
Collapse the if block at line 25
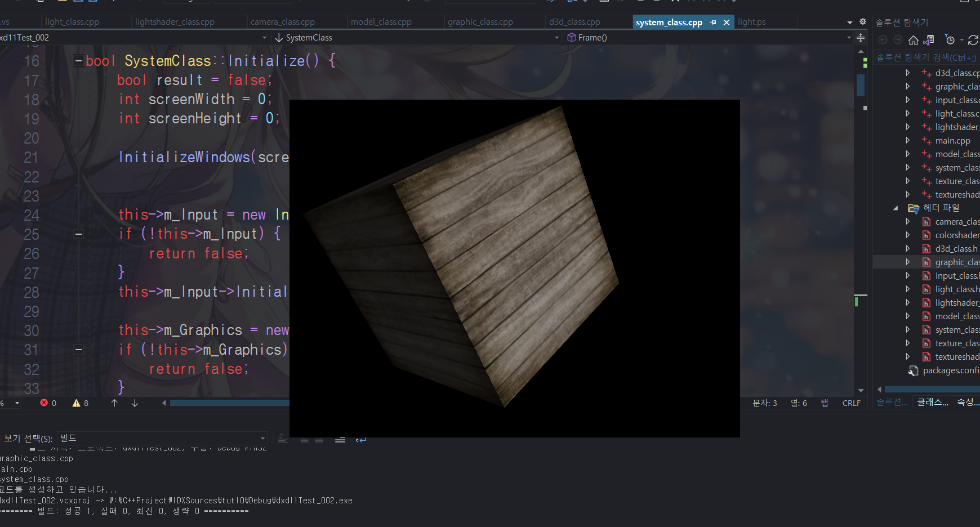[79, 234]
